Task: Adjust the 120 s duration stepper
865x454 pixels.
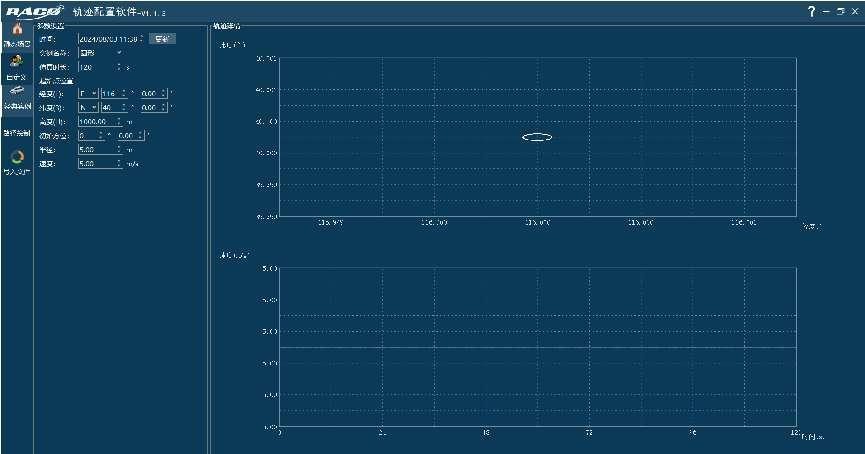Action: [x=119, y=67]
